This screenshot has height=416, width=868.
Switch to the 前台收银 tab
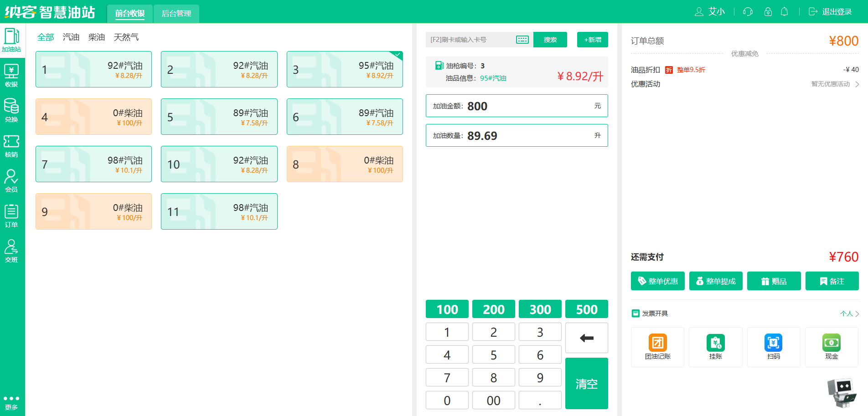tap(130, 14)
